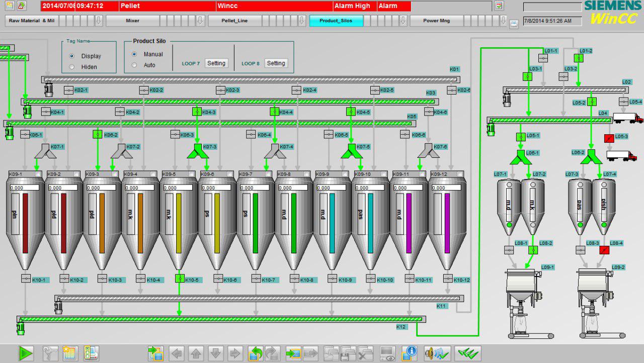Click the up arrow navigation icon
The width and height of the screenshot is (644, 363).
[196, 353]
